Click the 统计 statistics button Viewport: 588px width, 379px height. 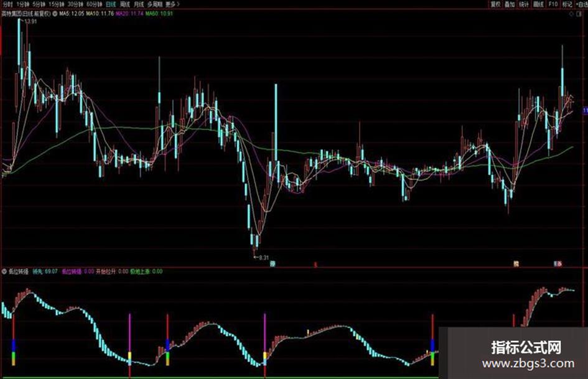[524, 4]
